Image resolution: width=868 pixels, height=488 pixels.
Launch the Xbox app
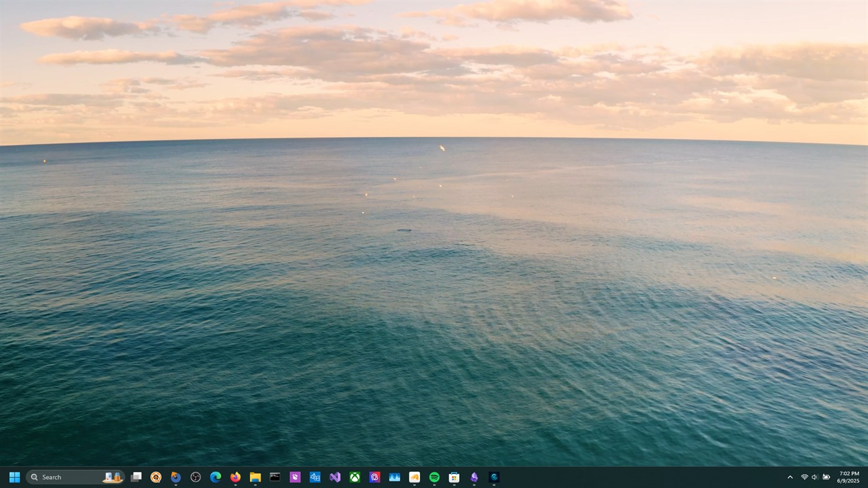(355, 477)
